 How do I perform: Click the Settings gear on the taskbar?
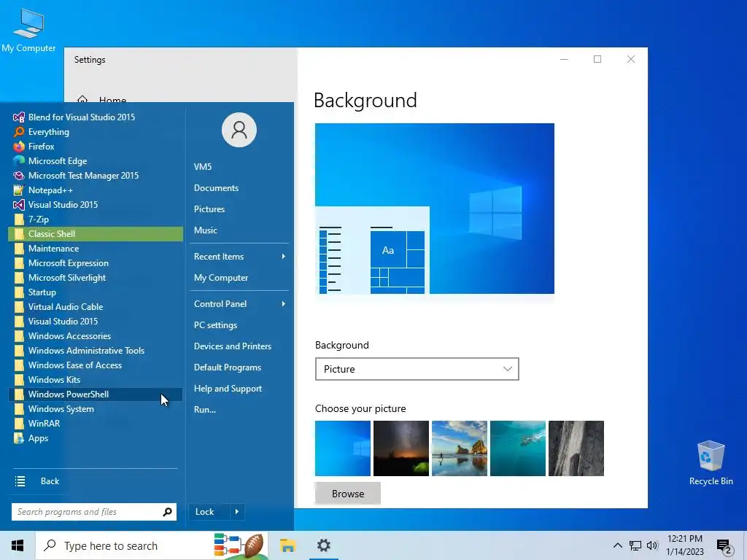point(324,545)
